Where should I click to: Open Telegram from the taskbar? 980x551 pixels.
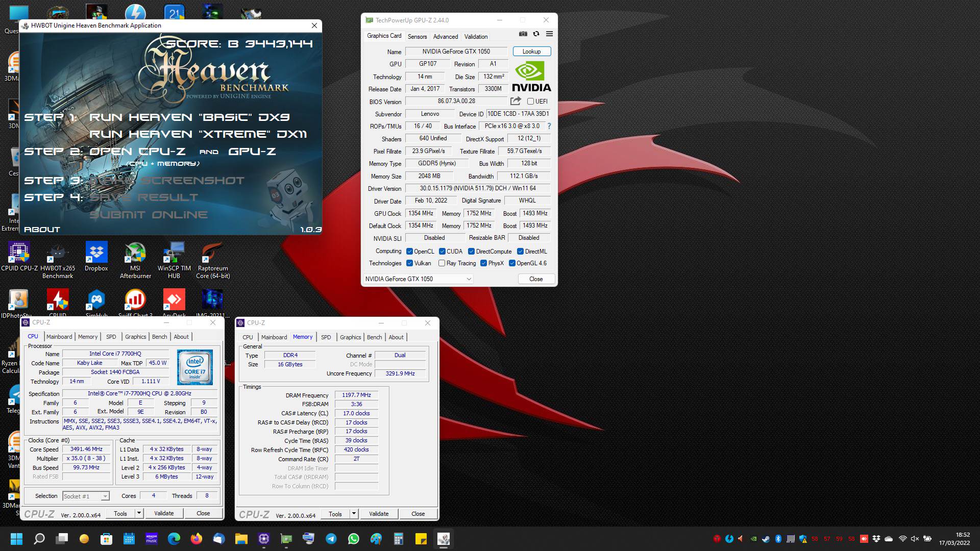[331, 539]
